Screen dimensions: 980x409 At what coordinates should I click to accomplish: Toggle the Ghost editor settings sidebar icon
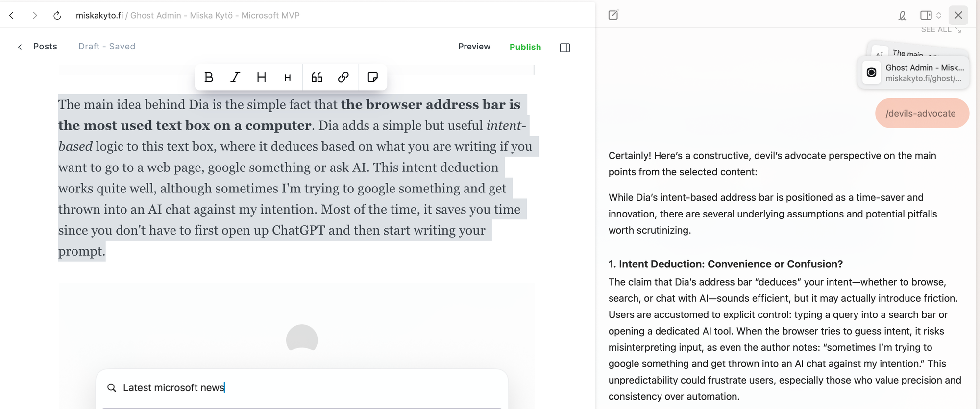click(565, 48)
